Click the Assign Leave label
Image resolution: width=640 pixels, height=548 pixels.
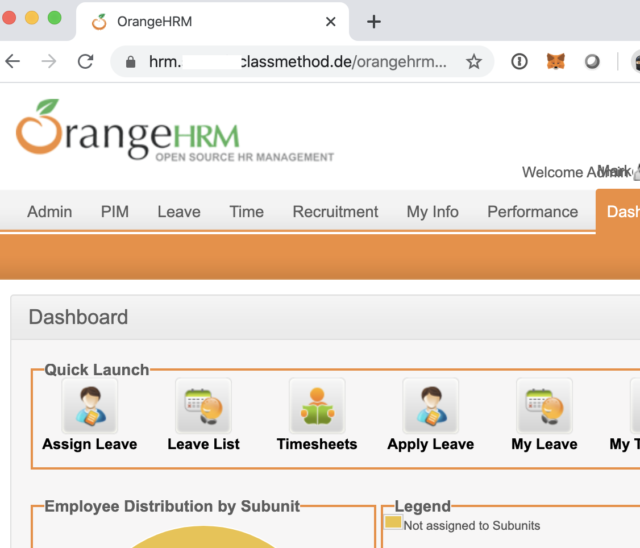(x=90, y=444)
